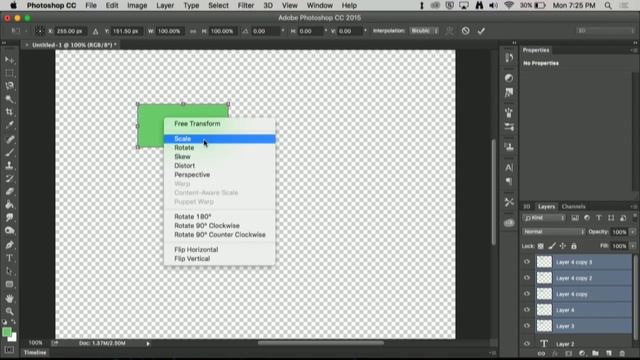Screen dimensions: 640x360
Task: Toggle visibility eye of Layer 4
Action: (x=527, y=310)
